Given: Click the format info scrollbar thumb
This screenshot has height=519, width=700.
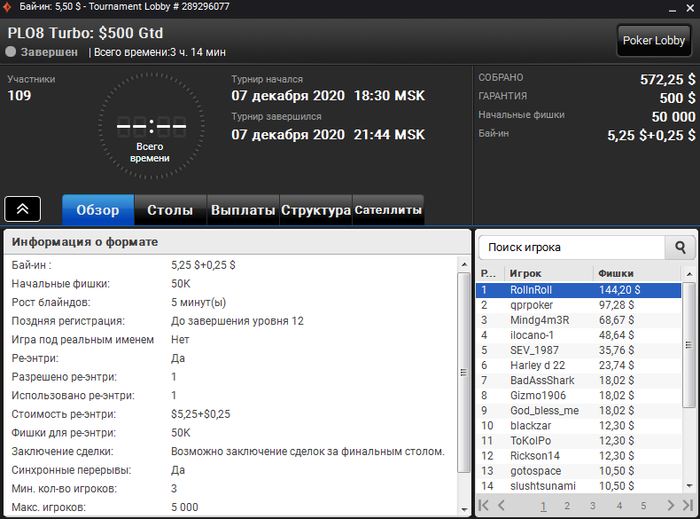Looking at the screenshot, I should click(x=463, y=372).
